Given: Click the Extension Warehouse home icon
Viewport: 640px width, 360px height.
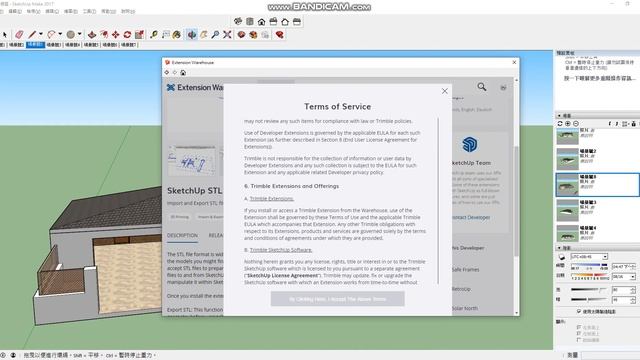Looking at the screenshot, I should tap(183, 73).
